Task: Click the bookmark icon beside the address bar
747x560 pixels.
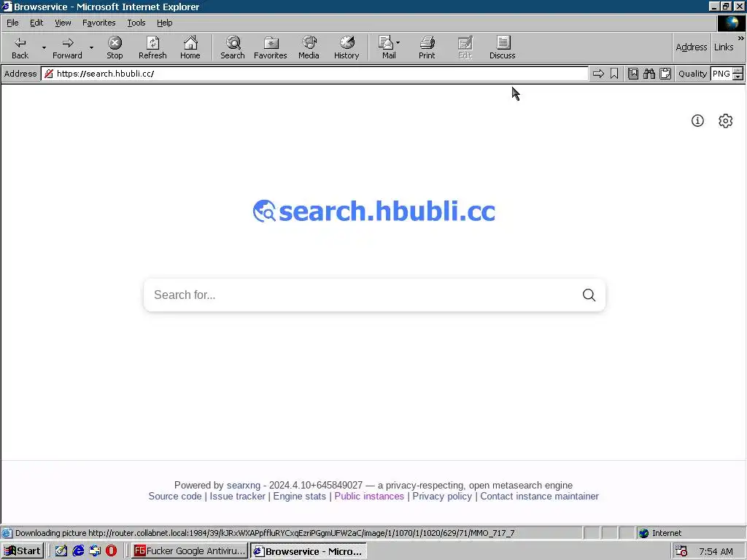Action: click(x=614, y=74)
